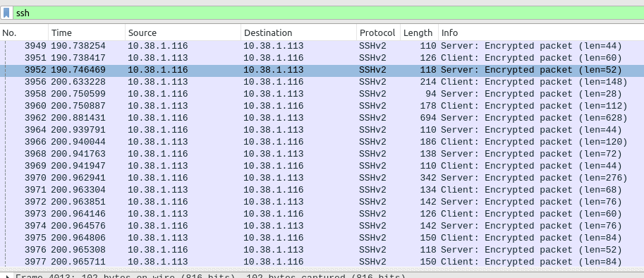Viewport: 644px width, 278px height.
Task: Click Info 'Client: Encrypted packet (len=120)'
Action: tap(534, 142)
